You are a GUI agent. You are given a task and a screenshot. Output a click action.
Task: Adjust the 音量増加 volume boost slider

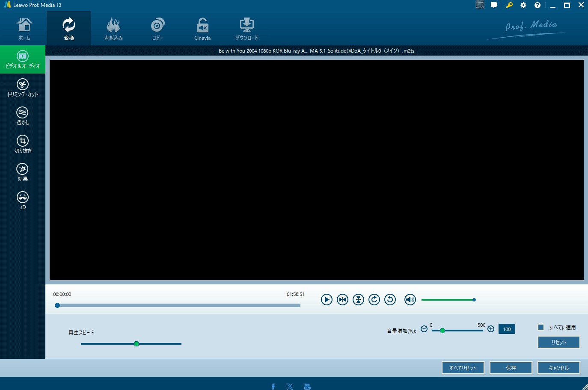pyautogui.click(x=457, y=331)
